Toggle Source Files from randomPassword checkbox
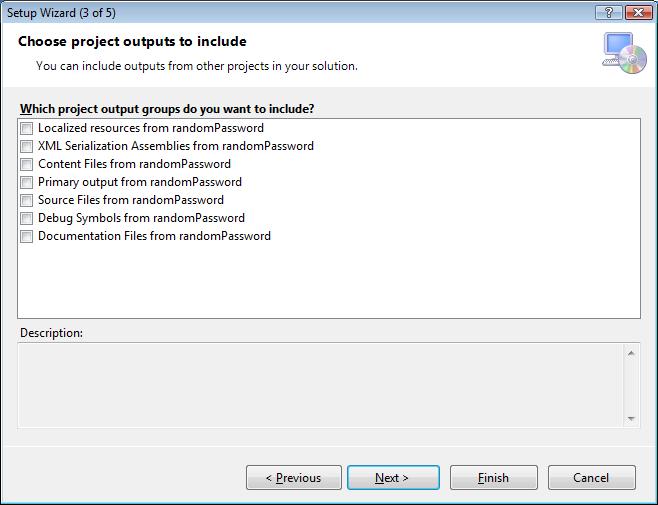This screenshot has height=505, width=658. pyautogui.click(x=26, y=200)
